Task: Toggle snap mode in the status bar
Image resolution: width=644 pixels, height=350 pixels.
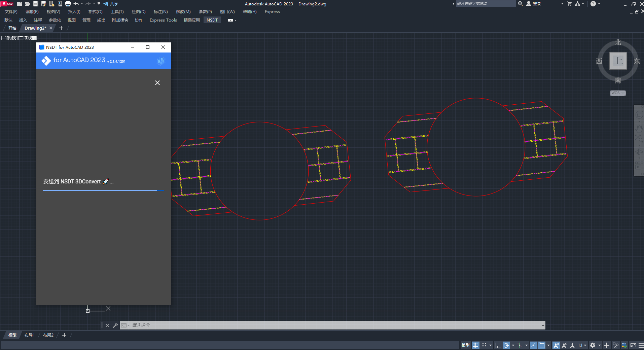Action: (x=484, y=345)
